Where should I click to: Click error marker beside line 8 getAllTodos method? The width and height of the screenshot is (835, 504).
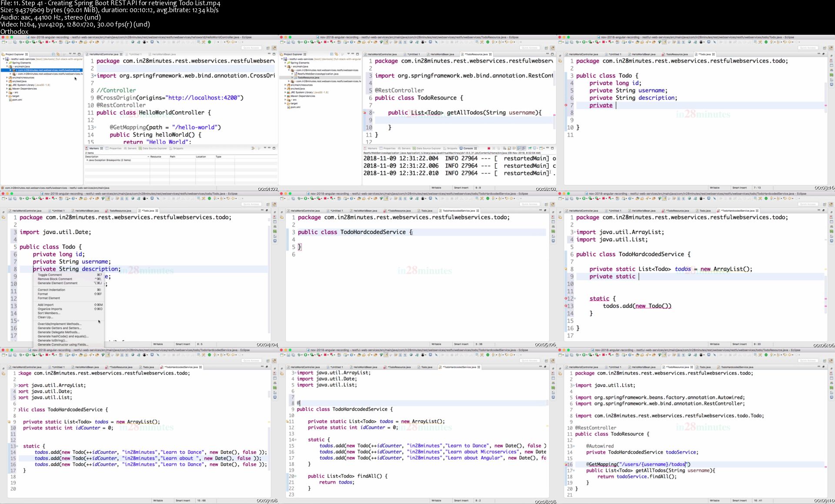tap(365, 113)
